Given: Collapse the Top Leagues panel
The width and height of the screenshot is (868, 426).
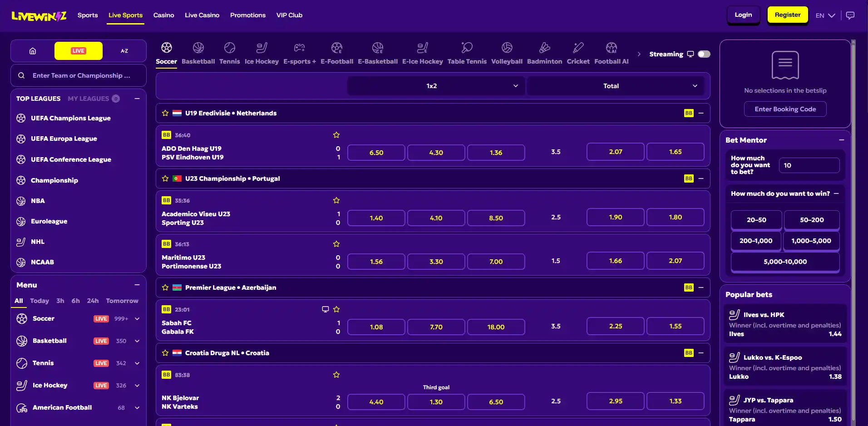Looking at the screenshot, I should 137,99.
